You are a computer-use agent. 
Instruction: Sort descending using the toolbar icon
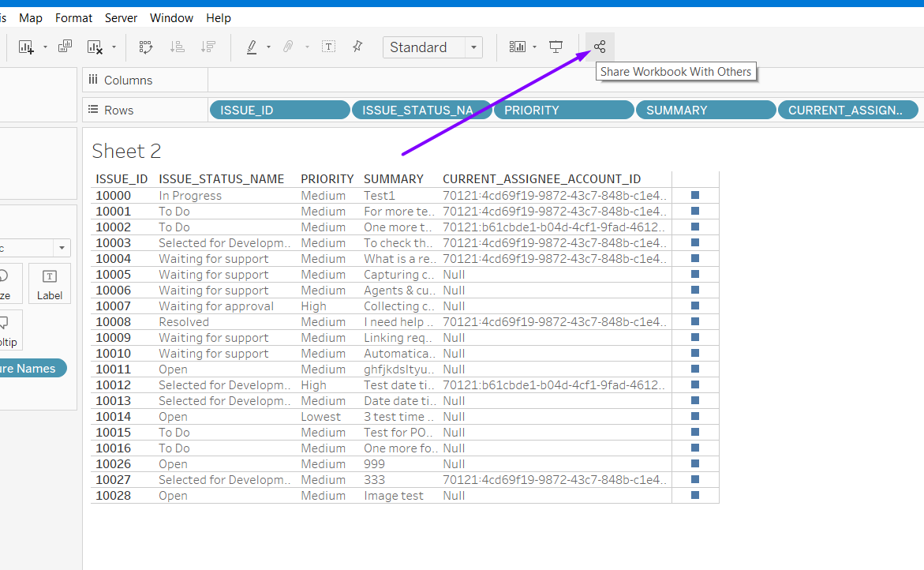point(208,47)
